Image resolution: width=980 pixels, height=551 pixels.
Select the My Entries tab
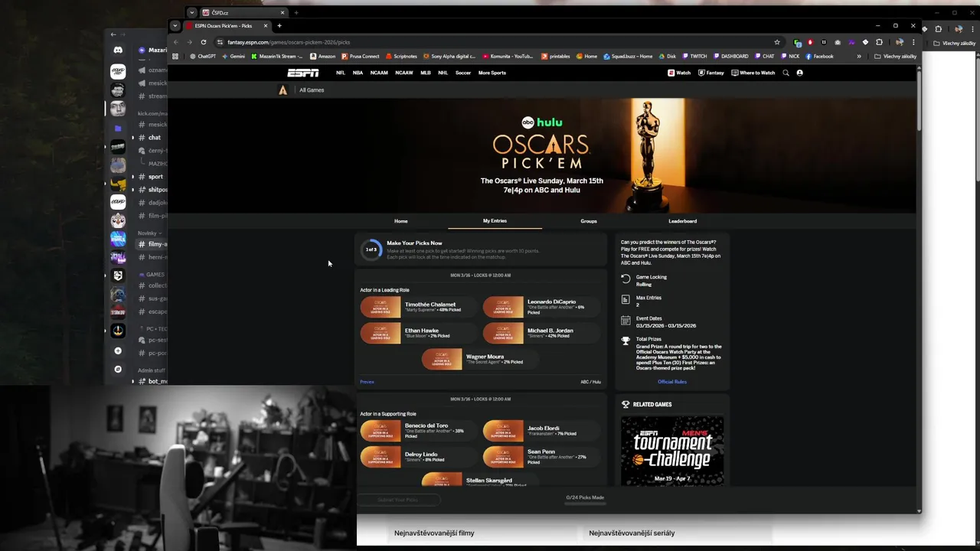click(x=495, y=221)
